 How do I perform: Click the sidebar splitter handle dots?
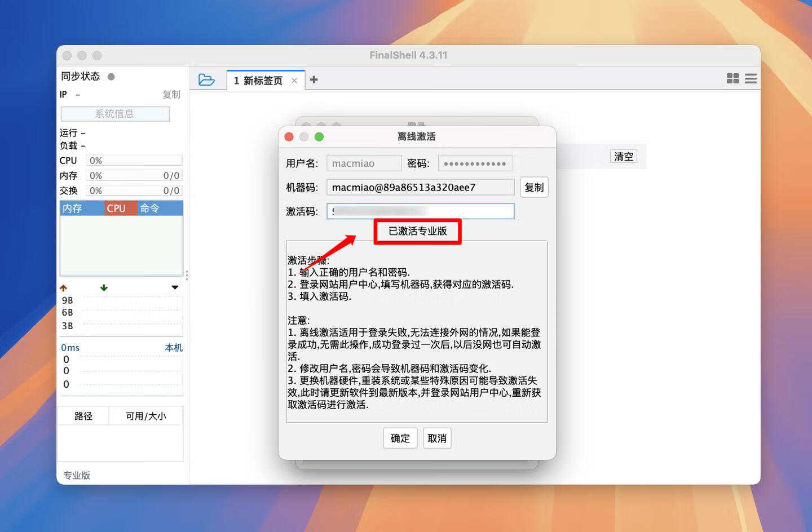187,275
